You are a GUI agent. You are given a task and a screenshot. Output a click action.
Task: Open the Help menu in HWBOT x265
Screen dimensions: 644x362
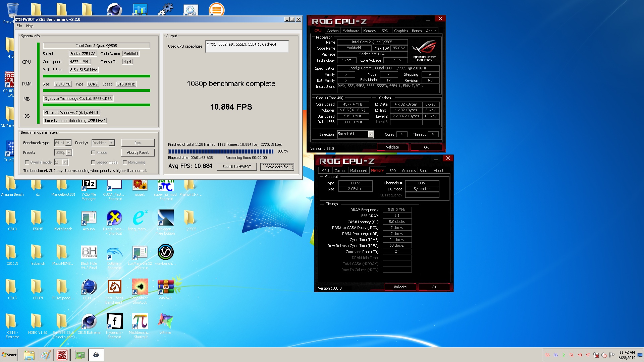point(30,26)
